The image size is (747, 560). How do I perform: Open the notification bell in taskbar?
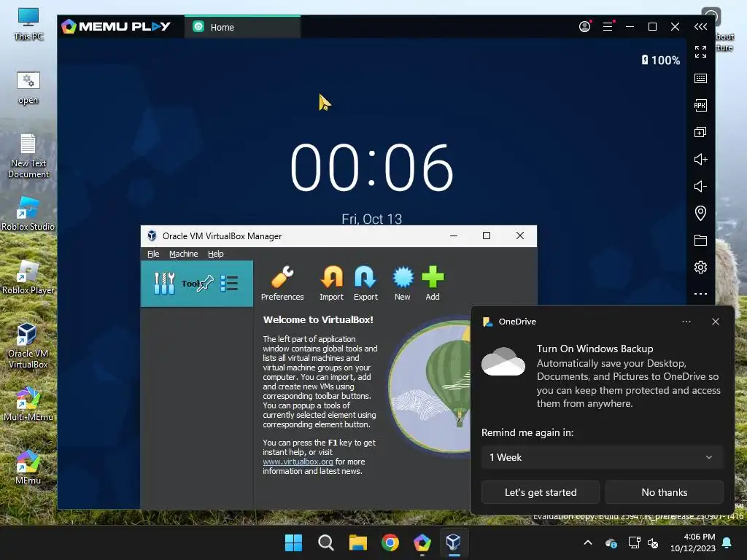tap(727, 542)
